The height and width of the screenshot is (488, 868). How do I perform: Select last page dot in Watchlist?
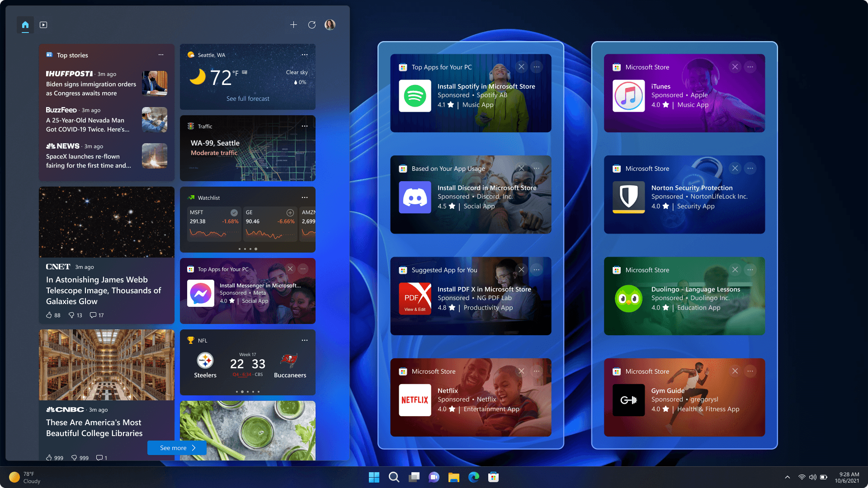point(256,249)
